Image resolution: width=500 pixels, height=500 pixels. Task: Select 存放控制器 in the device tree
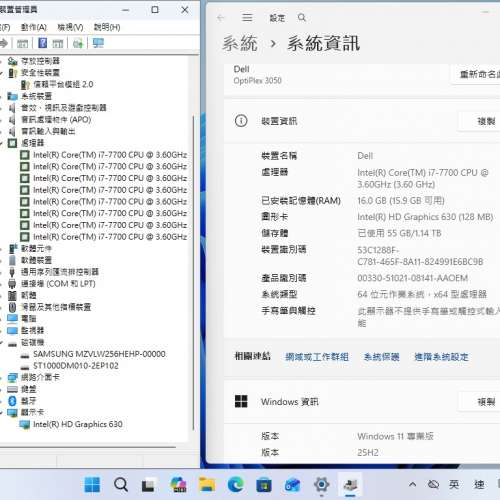point(40,61)
